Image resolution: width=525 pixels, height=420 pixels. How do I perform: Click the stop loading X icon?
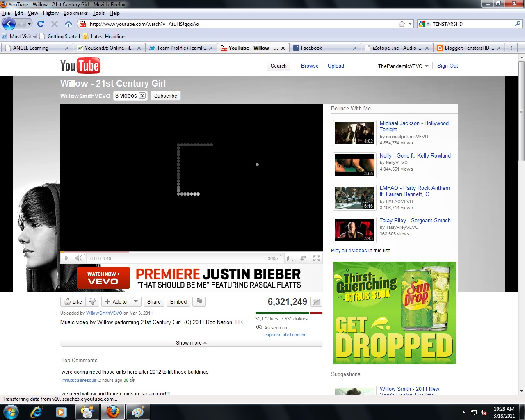[55, 24]
